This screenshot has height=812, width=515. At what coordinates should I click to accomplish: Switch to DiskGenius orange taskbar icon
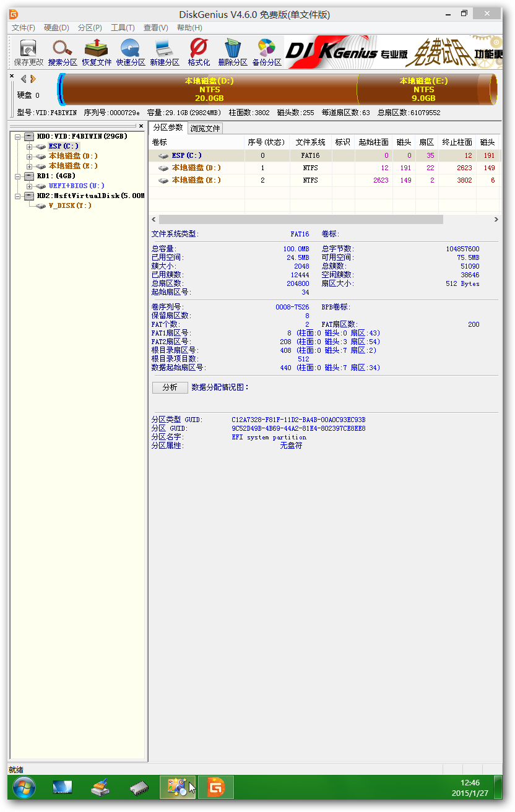click(x=215, y=787)
